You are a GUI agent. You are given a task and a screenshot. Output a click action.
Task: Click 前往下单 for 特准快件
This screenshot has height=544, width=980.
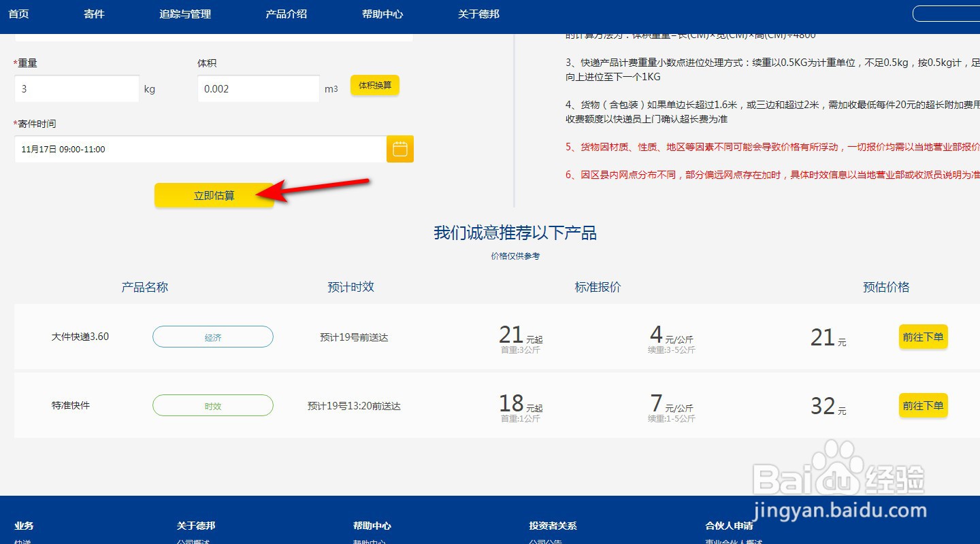tap(923, 405)
